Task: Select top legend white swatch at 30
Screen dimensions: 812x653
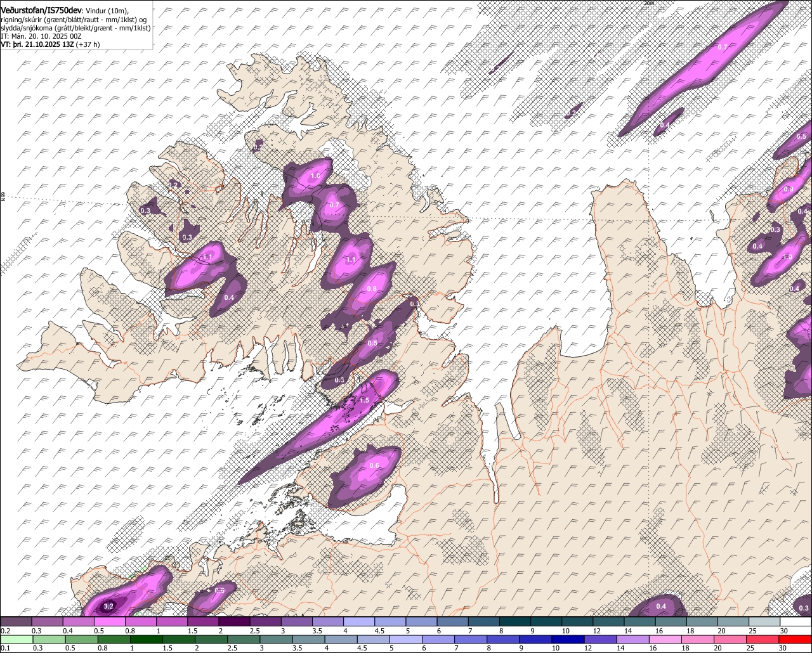Action: point(796,621)
